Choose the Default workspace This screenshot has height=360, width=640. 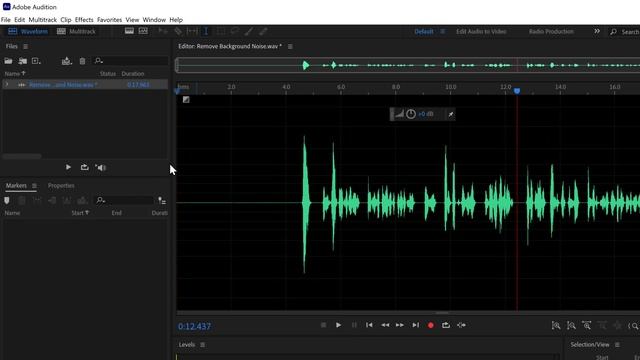pyautogui.click(x=424, y=31)
